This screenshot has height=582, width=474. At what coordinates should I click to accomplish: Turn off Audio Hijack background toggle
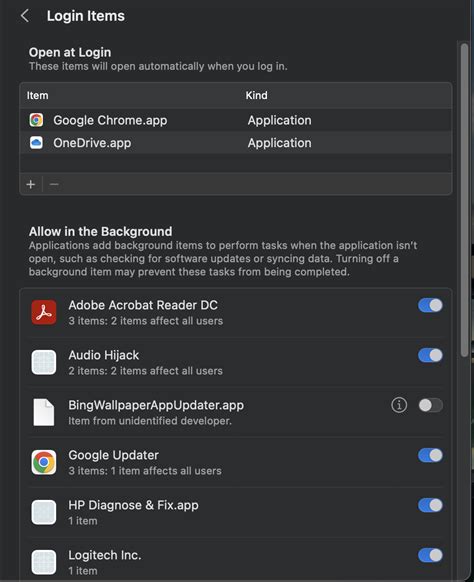tap(430, 355)
